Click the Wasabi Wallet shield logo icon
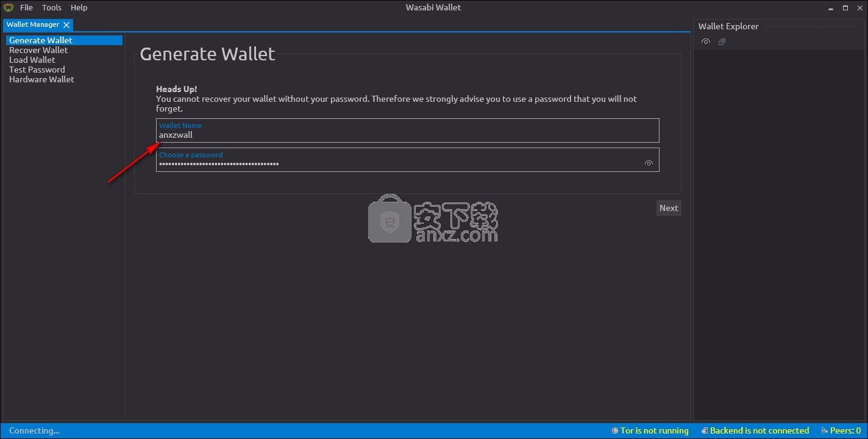Image resolution: width=868 pixels, height=439 pixels. [x=8, y=8]
